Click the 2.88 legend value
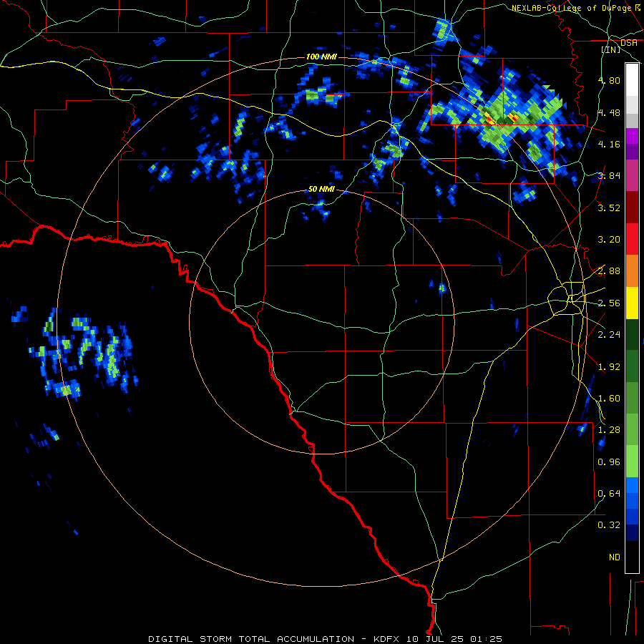 click(609, 271)
